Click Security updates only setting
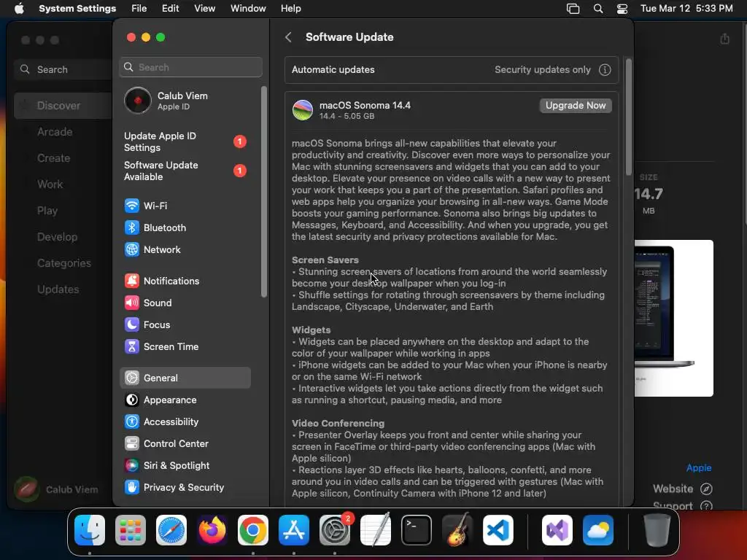747x560 pixels. click(x=542, y=69)
